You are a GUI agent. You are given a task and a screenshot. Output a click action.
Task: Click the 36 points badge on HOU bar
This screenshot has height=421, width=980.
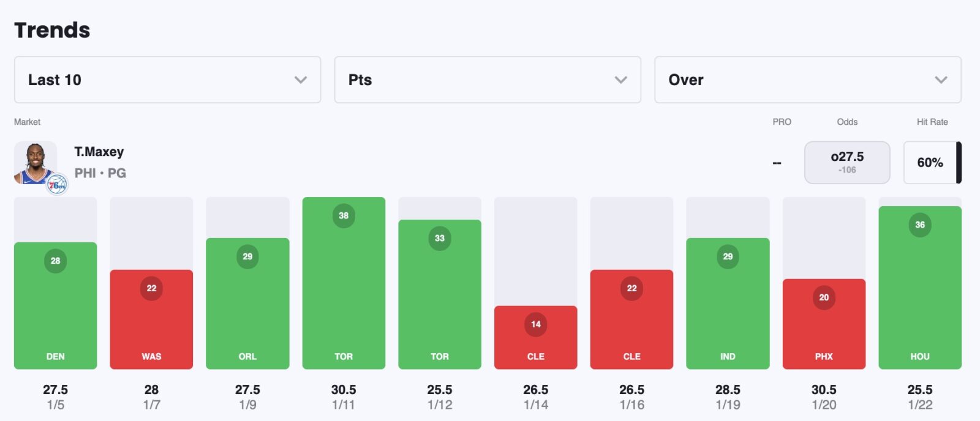coord(920,225)
